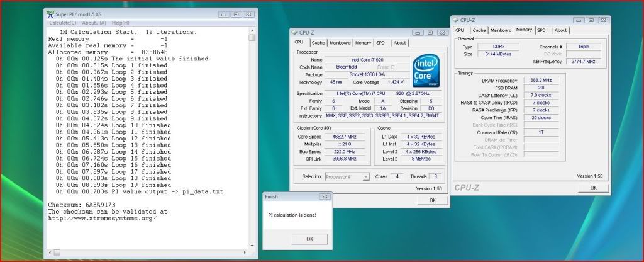Click the Instructions MMX, SSE field
Screen dimensions: 644x262
(384, 116)
